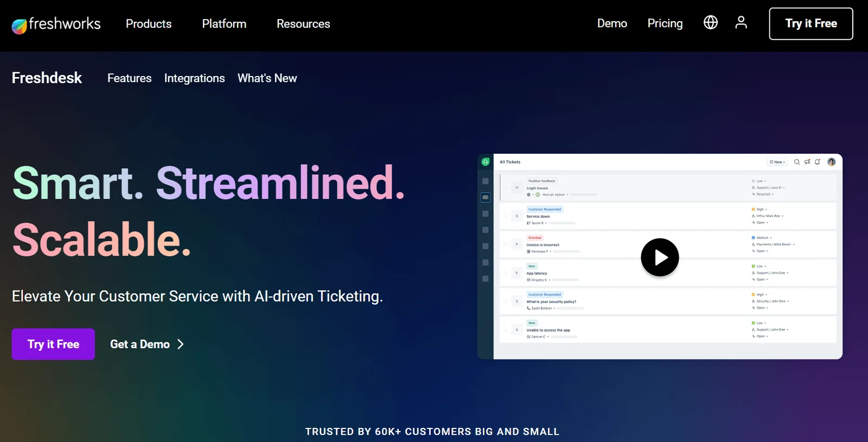Open the bell notifications icon in preview
Viewport: 868px width, 442px height.
point(818,162)
